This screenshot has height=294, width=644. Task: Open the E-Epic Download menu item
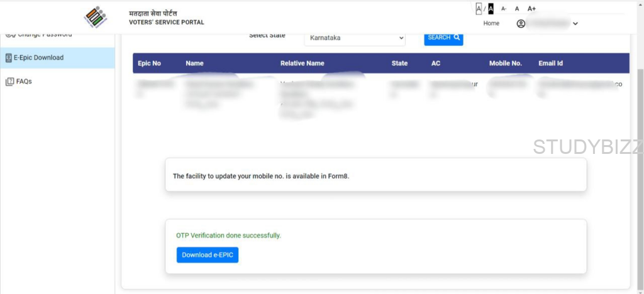(x=38, y=58)
